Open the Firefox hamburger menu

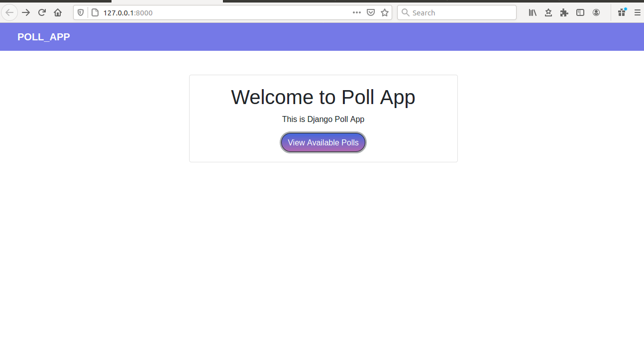(x=638, y=12)
